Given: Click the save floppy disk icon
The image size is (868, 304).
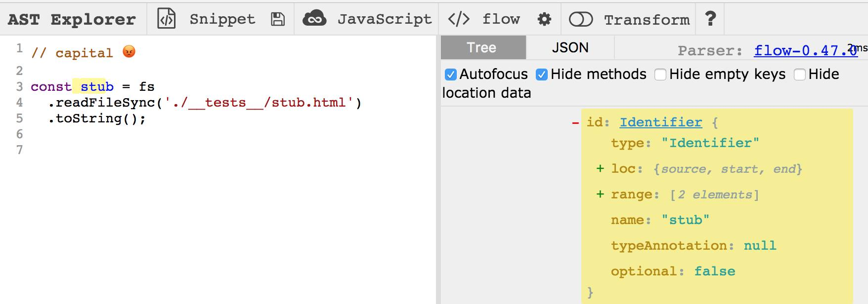Looking at the screenshot, I should click(278, 19).
